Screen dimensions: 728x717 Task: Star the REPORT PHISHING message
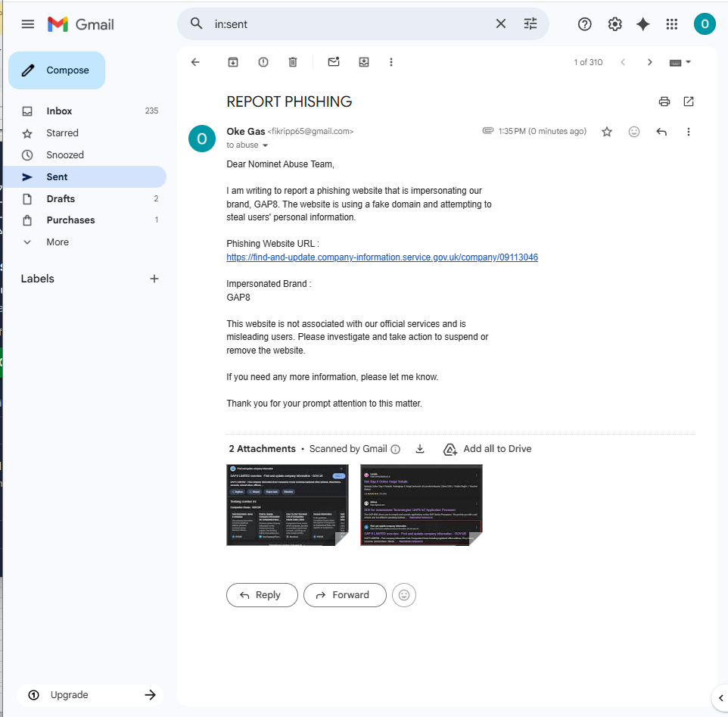[607, 132]
